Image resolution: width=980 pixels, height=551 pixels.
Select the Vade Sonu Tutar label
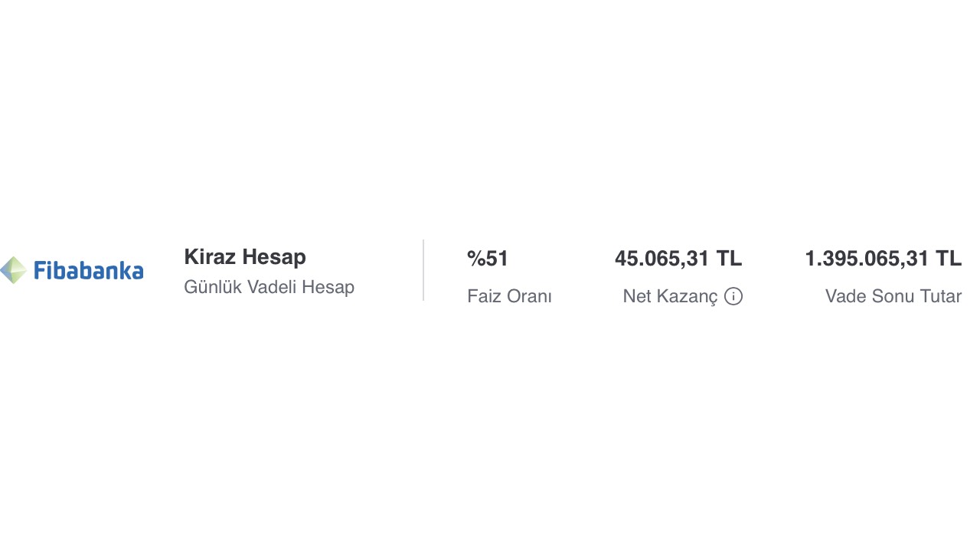click(x=893, y=296)
